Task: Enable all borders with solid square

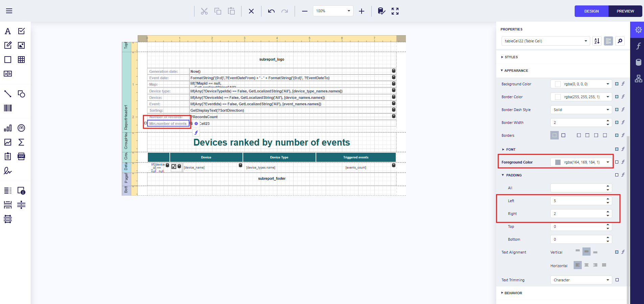Action: tap(563, 135)
